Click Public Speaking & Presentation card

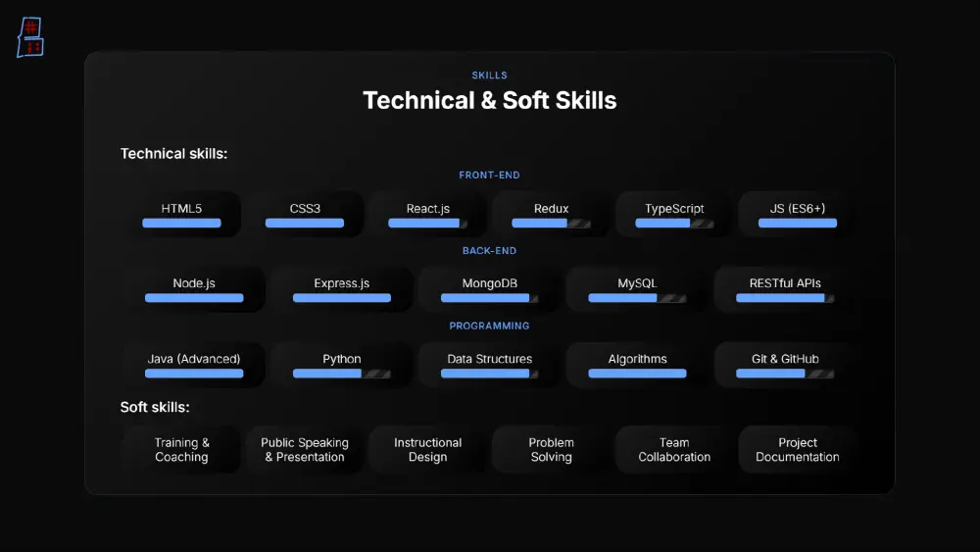[305, 449]
